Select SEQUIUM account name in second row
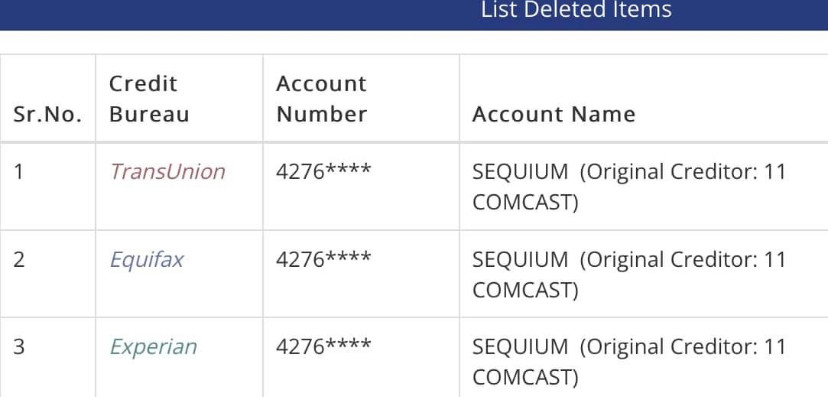Image resolution: width=828 pixels, height=397 pixels. (x=520, y=260)
